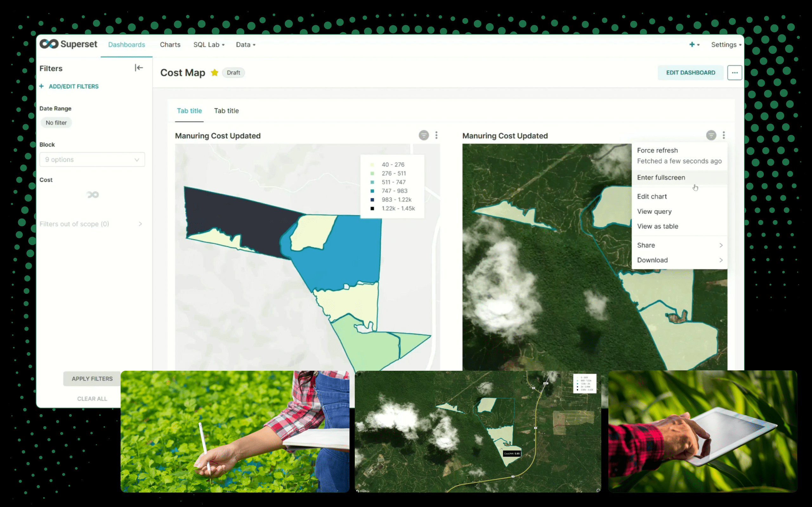Switch to the second Tab title
This screenshot has width=812, height=507.
tap(226, 111)
